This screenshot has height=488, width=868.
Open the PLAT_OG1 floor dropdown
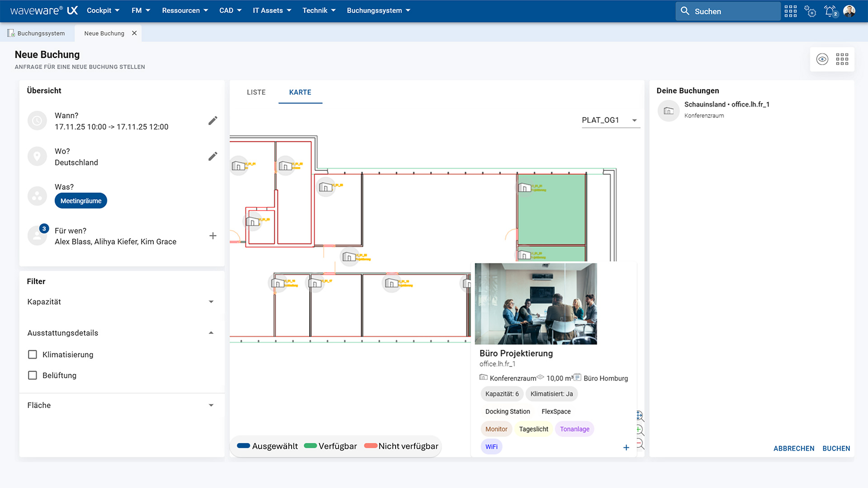(x=634, y=120)
